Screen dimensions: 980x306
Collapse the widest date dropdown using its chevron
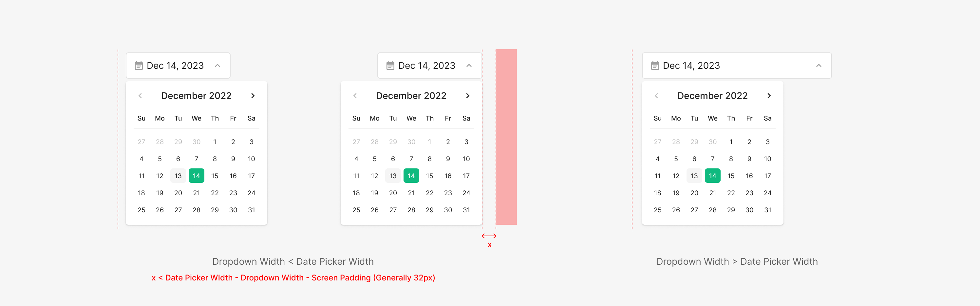tap(819, 66)
